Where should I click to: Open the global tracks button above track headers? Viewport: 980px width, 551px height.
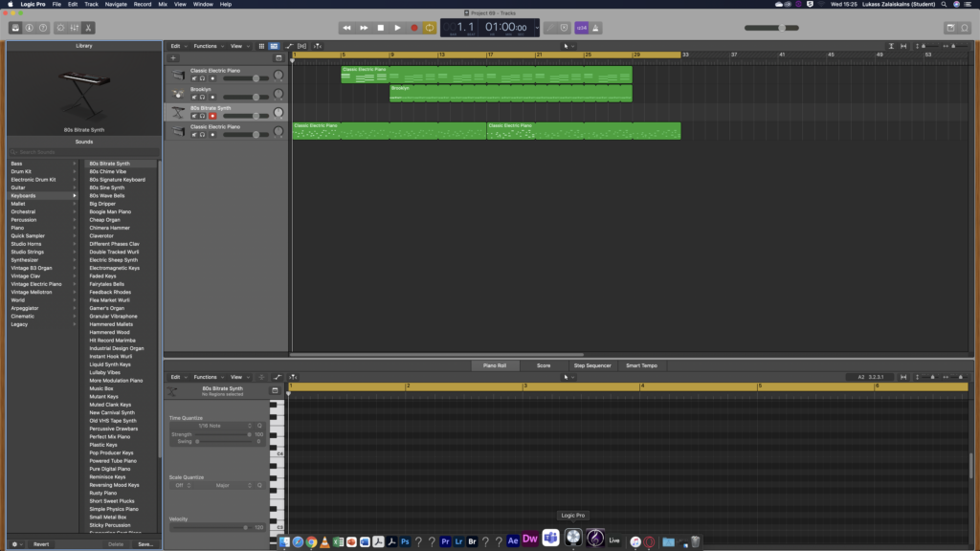point(278,58)
